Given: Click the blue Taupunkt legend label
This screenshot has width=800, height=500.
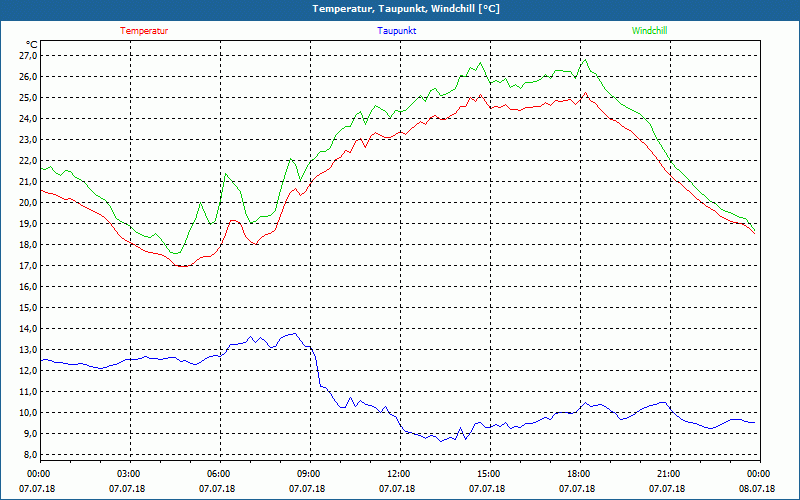Looking at the screenshot, I should [396, 31].
